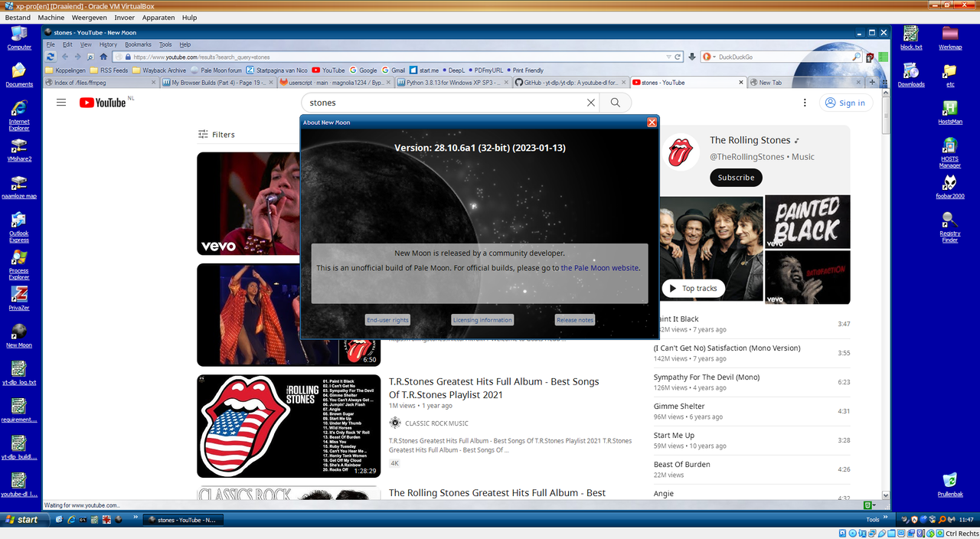Viewport: 980px width, 539px height.
Task: Open the Downloads arrow in the toolbar
Action: (x=692, y=57)
